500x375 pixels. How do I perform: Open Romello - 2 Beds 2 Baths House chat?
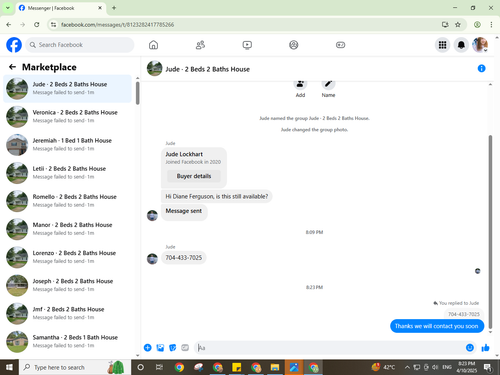click(x=67, y=201)
